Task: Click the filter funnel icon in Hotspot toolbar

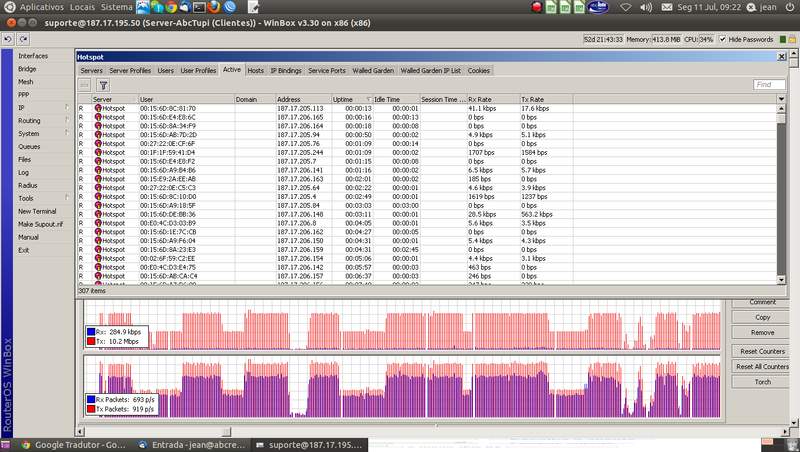Action: pos(103,86)
